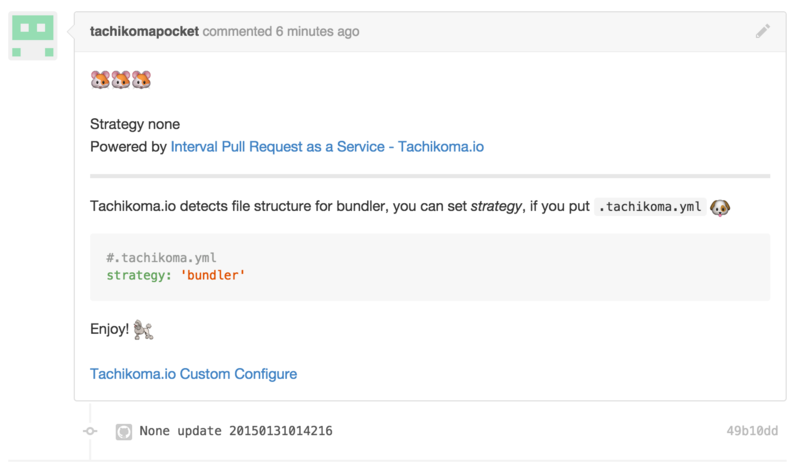Click the inline .tachikoma.yml code label
The height and width of the screenshot is (471, 800).
pyautogui.click(x=649, y=207)
